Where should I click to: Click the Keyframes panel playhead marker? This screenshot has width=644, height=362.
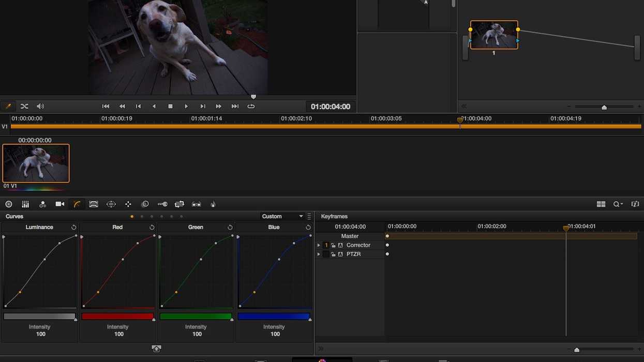[x=566, y=228]
